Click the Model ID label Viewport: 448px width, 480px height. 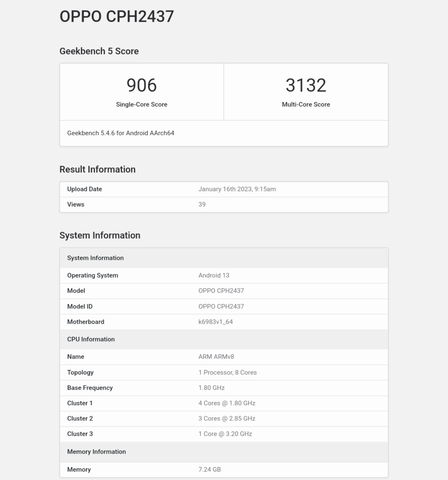[x=80, y=306]
